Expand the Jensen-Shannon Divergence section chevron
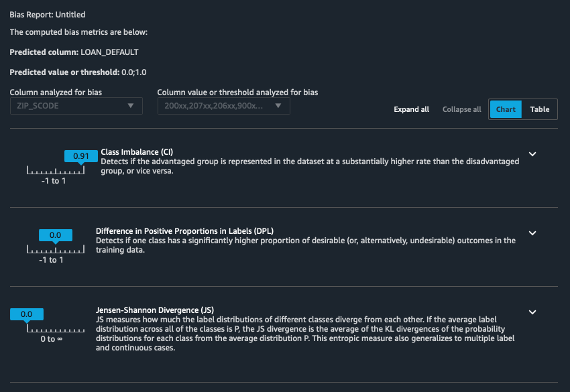The height and width of the screenshot is (392, 570). pyautogui.click(x=532, y=312)
